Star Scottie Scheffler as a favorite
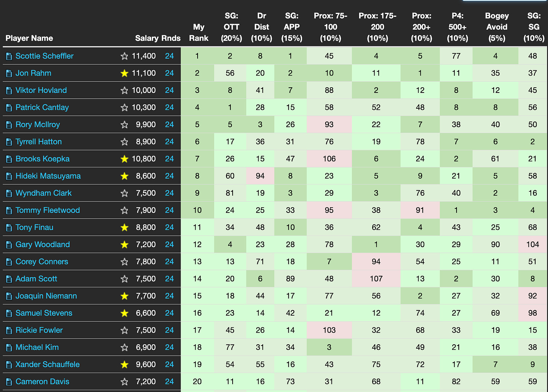Screen dimensions: 548x392 point(124,56)
